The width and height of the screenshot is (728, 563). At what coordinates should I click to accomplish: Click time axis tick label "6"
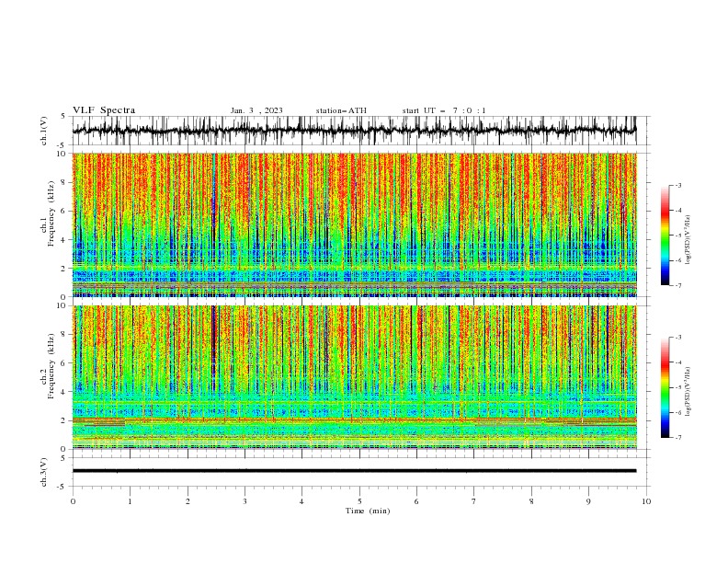point(416,501)
